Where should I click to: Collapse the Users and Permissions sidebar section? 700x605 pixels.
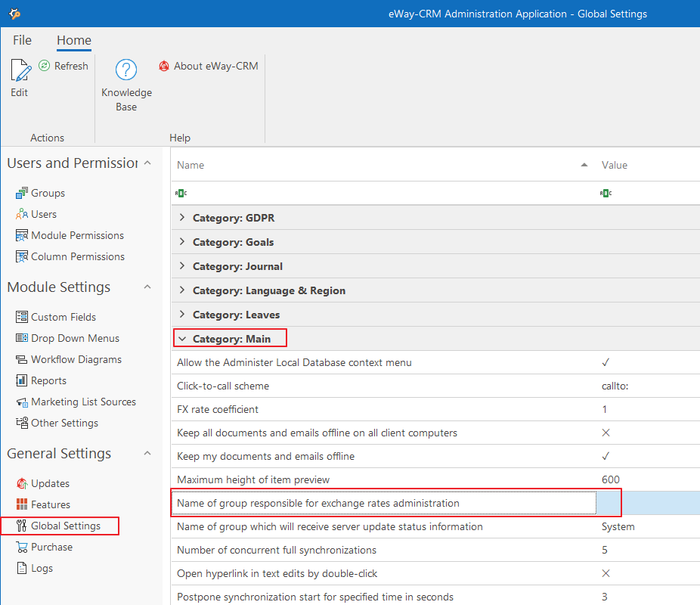(x=147, y=163)
